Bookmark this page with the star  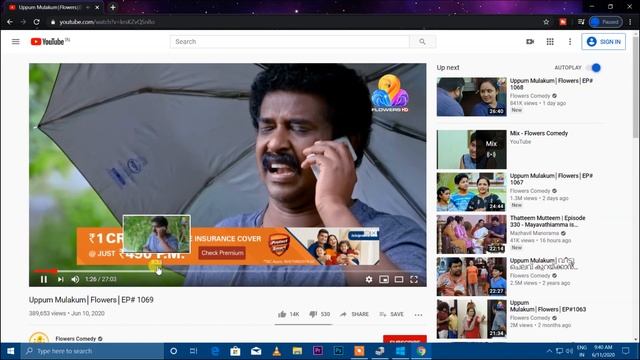pos(546,22)
